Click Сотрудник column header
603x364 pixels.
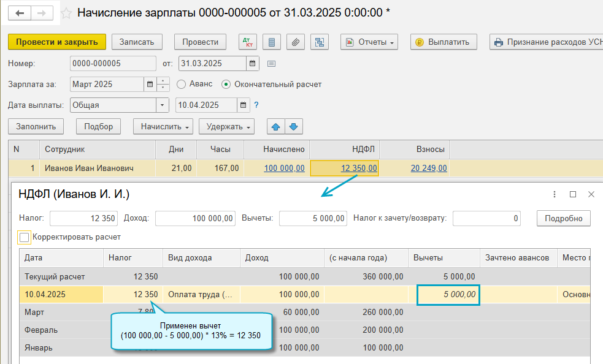pos(98,150)
